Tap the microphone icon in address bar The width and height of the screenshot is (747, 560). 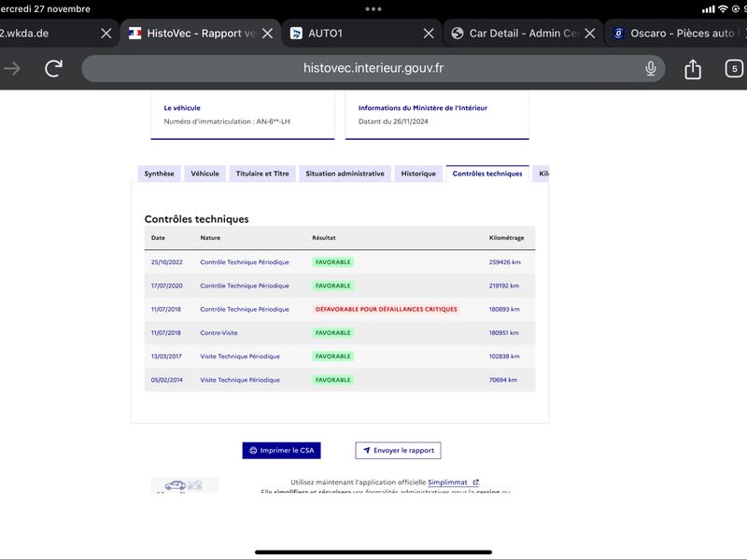650,68
